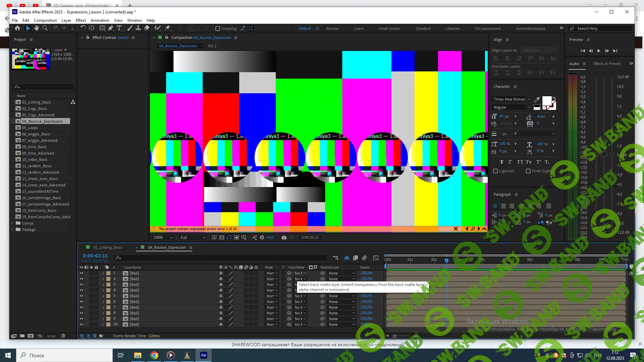Click the eyedropper in Character panel
Viewport: 644px width, 362px height.
[x=537, y=99]
